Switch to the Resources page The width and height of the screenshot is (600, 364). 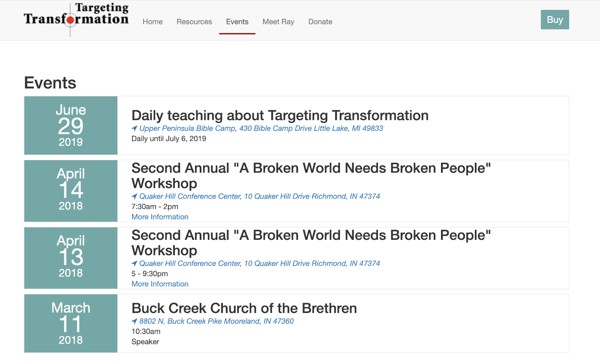pos(194,21)
